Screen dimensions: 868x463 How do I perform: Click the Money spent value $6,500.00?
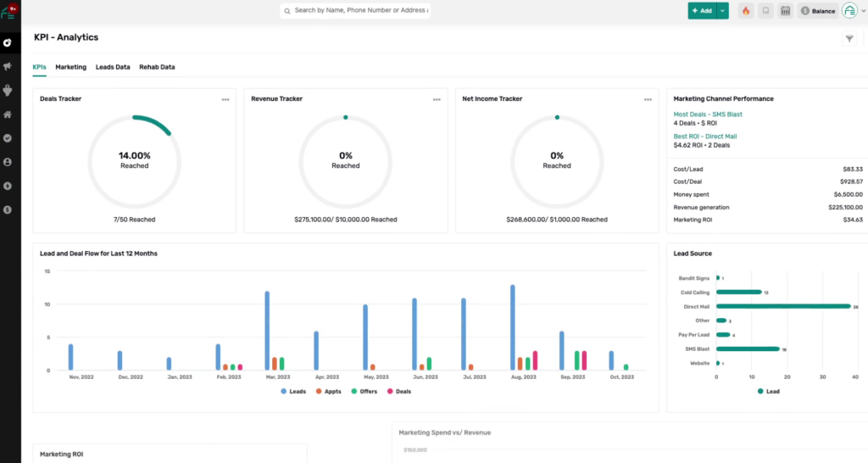[848, 195]
